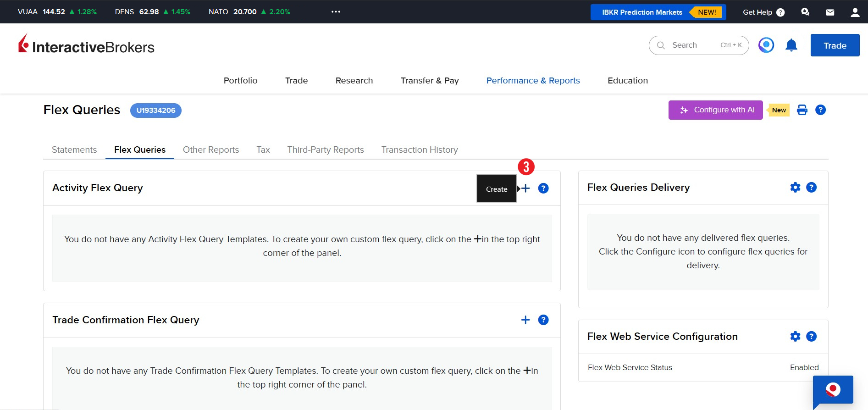Open the messages envelope icon
The width and height of the screenshot is (868, 410).
[830, 12]
